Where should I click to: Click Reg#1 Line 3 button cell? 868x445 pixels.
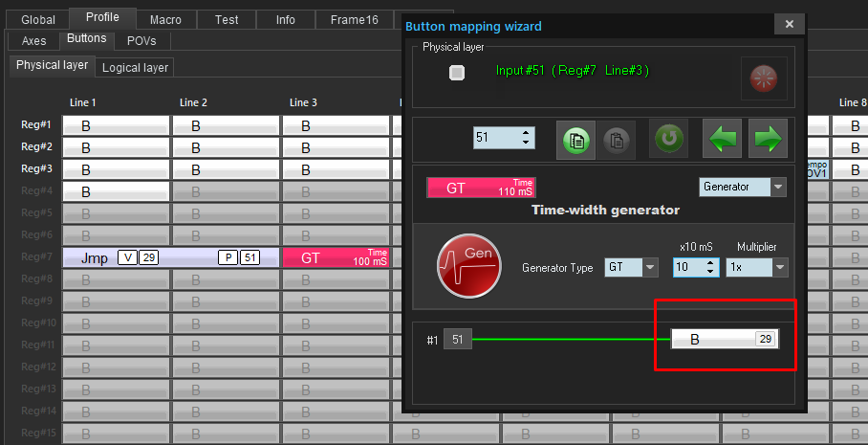(336, 125)
